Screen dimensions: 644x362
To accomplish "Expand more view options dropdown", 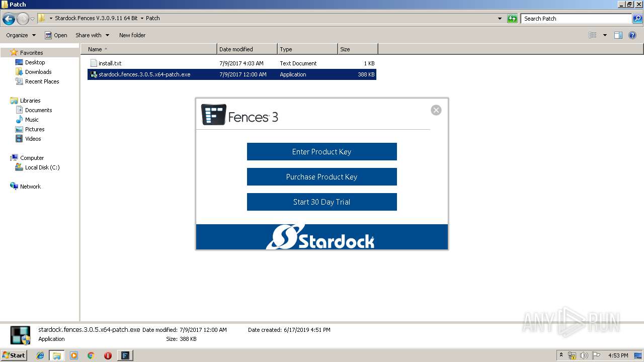I will point(605,35).
